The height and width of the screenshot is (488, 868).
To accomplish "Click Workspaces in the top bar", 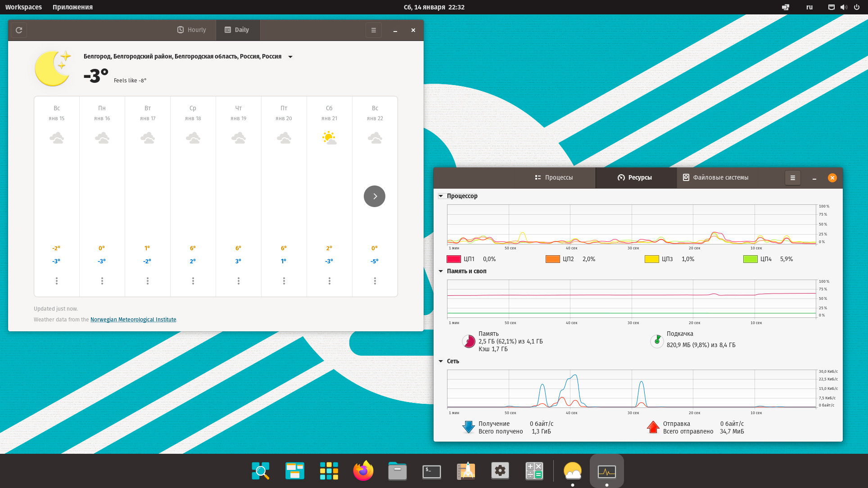I will [x=23, y=7].
